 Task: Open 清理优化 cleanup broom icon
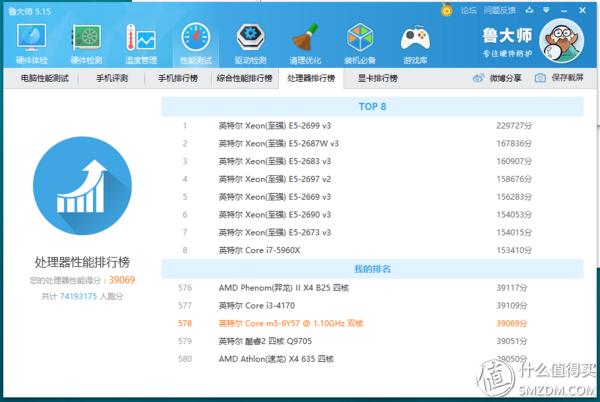[x=305, y=44]
